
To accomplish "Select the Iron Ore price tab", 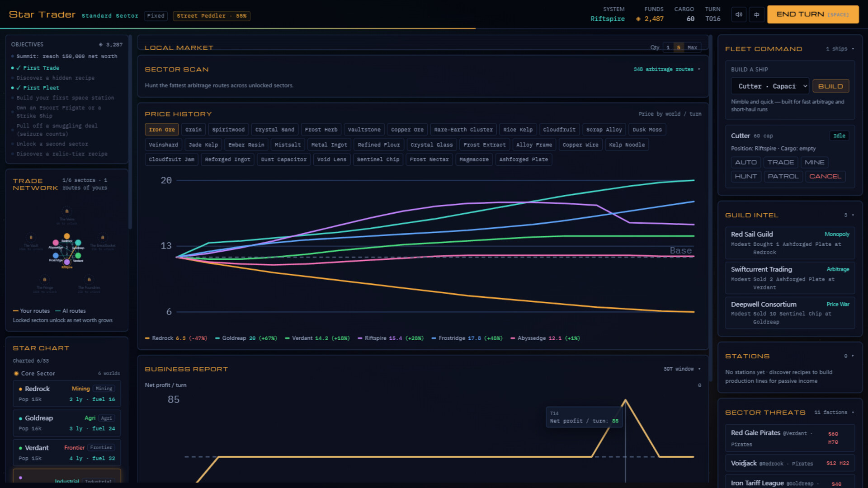I will [162, 130].
